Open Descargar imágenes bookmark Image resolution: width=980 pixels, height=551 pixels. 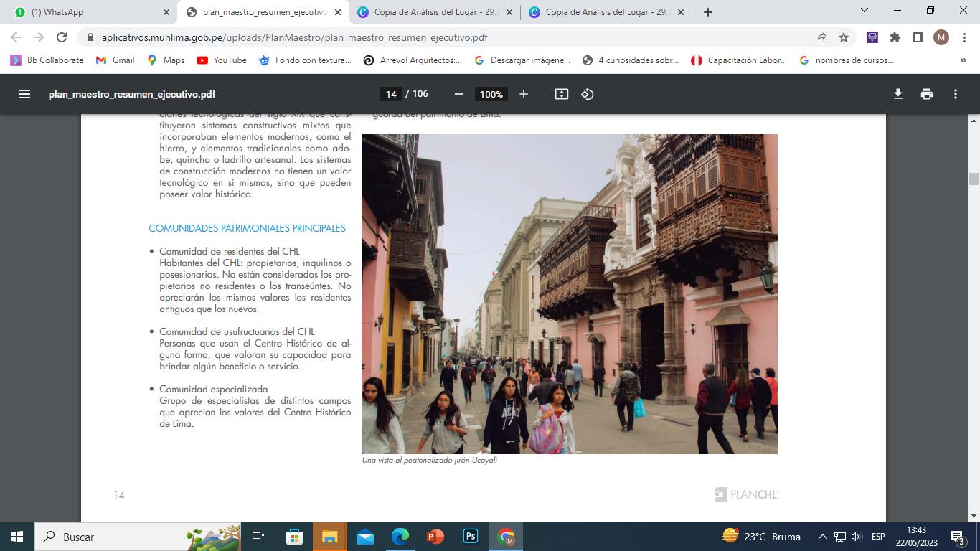pyautogui.click(x=522, y=60)
